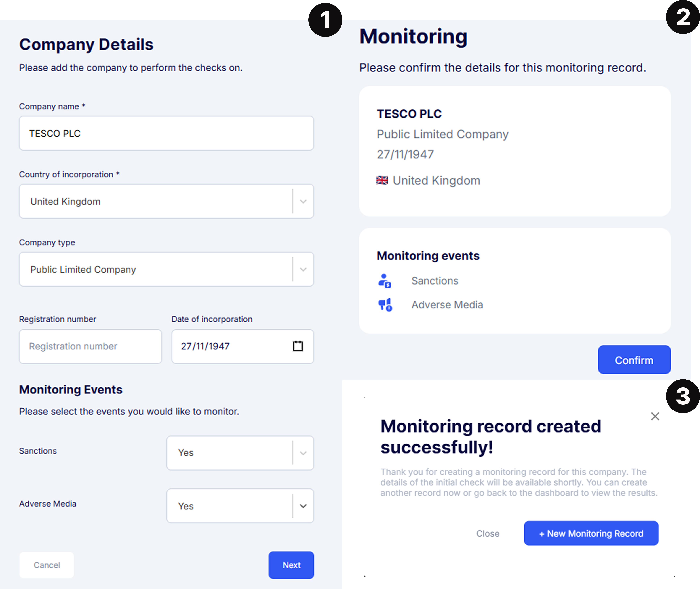Screen dimensions: 700x589
Task: Click the United Kingdom flag icon
Action: 382,180
